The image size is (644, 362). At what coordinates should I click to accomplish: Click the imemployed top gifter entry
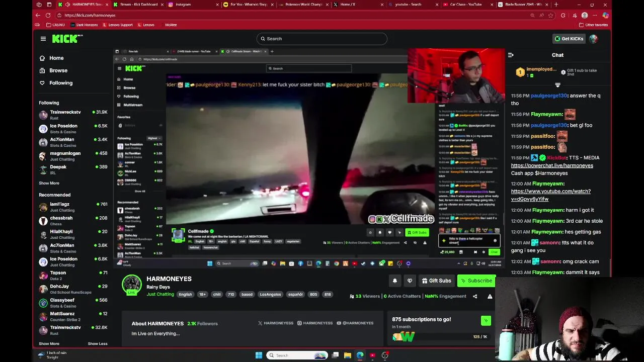[536, 72]
